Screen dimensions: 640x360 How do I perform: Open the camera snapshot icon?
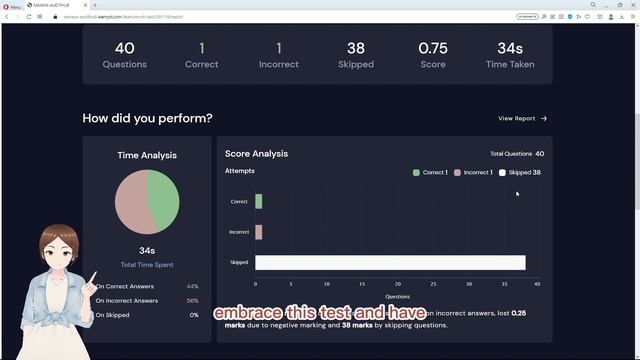pyautogui.click(x=561, y=17)
